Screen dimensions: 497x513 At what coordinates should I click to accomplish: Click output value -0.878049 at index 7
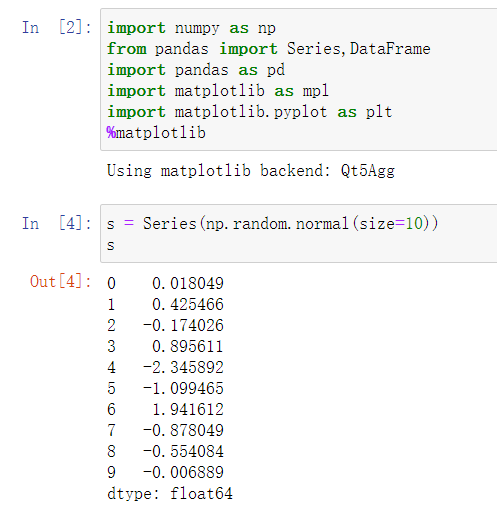click(183, 430)
